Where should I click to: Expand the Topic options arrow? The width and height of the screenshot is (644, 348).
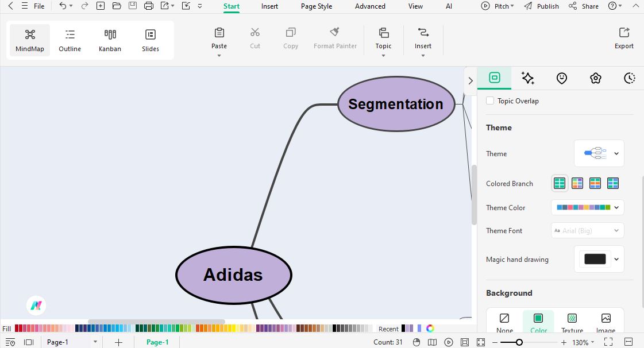pos(384,55)
